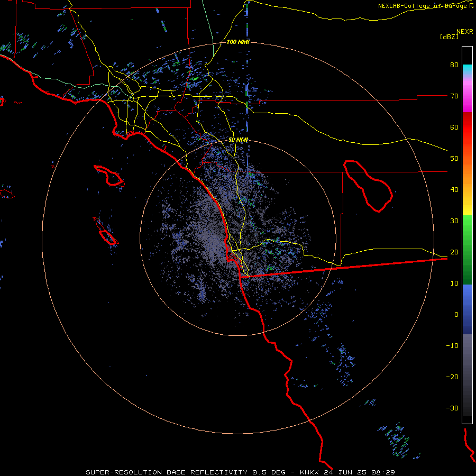Click the -20 dBZ scale value
476x476 pixels.
(452, 377)
